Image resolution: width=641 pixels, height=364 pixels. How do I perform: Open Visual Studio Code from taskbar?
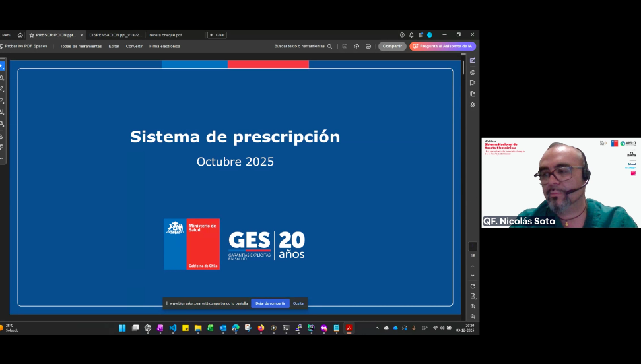tap(173, 328)
